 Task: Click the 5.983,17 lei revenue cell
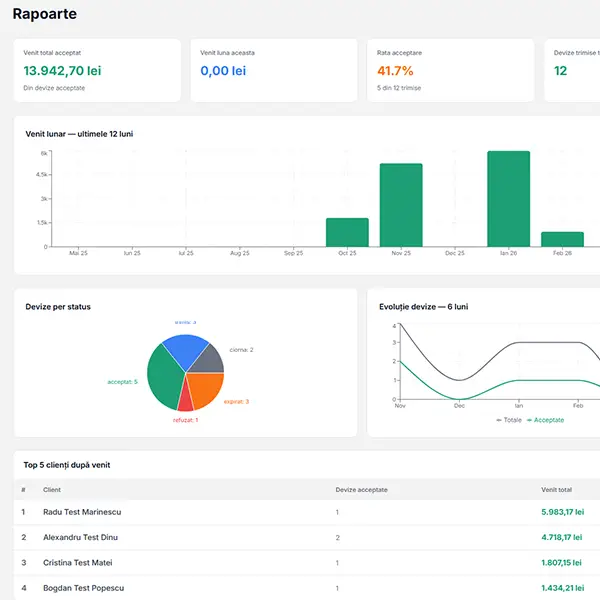click(562, 512)
